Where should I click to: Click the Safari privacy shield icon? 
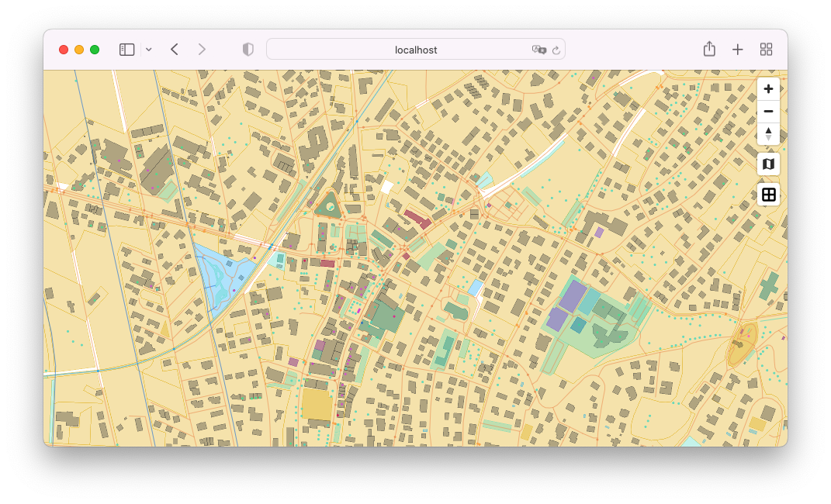248,49
